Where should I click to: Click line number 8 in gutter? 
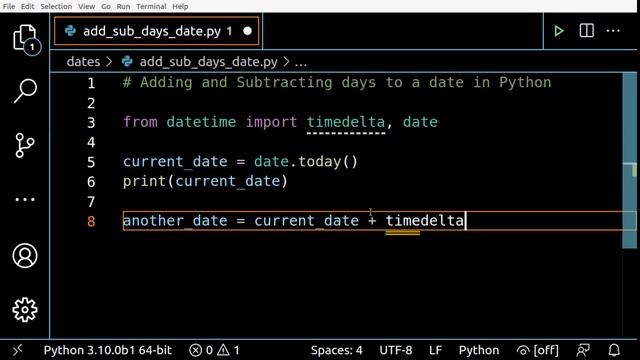pyautogui.click(x=91, y=221)
